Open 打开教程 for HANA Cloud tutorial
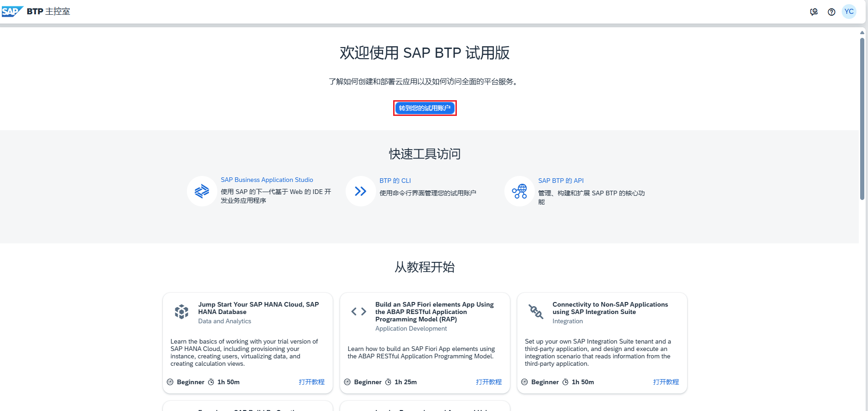 311,382
